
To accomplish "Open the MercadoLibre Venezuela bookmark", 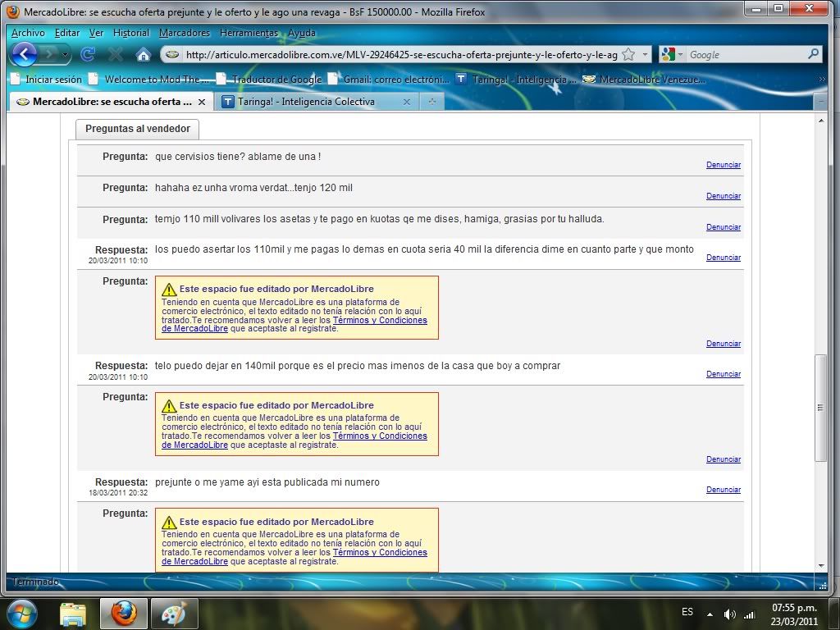I will pyautogui.click(x=645, y=80).
